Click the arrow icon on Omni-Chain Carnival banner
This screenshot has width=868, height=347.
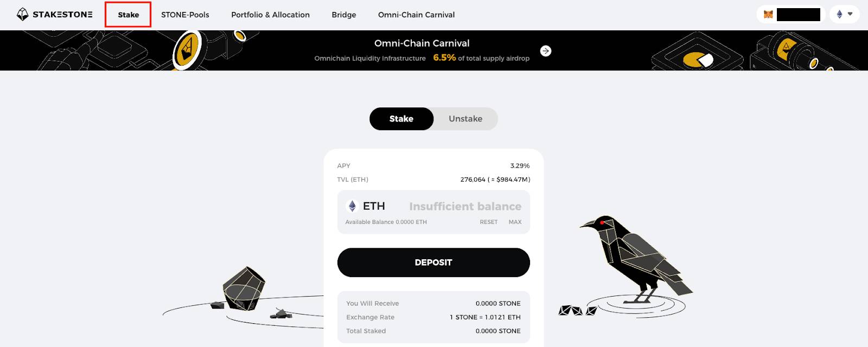(546, 51)
